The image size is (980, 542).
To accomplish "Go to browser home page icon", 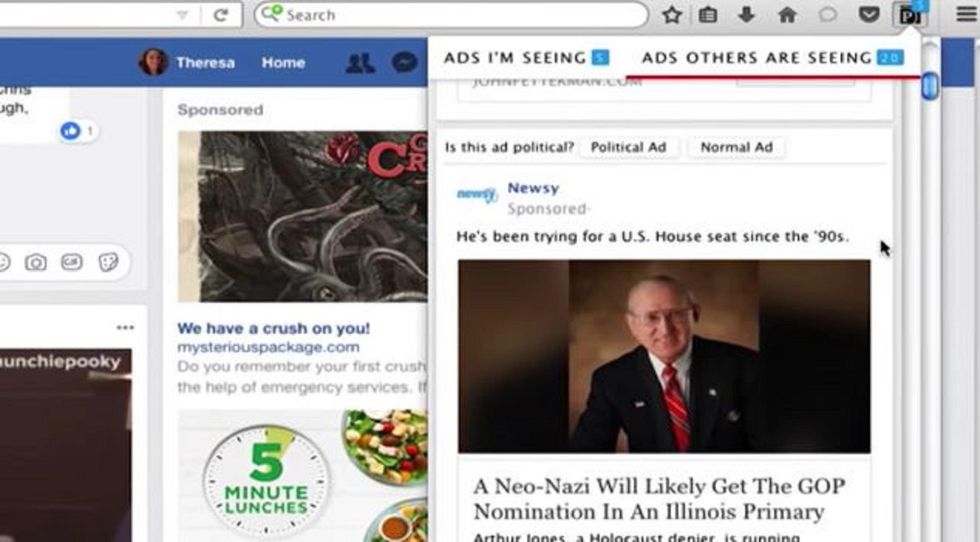I will (x=787, y=14).
